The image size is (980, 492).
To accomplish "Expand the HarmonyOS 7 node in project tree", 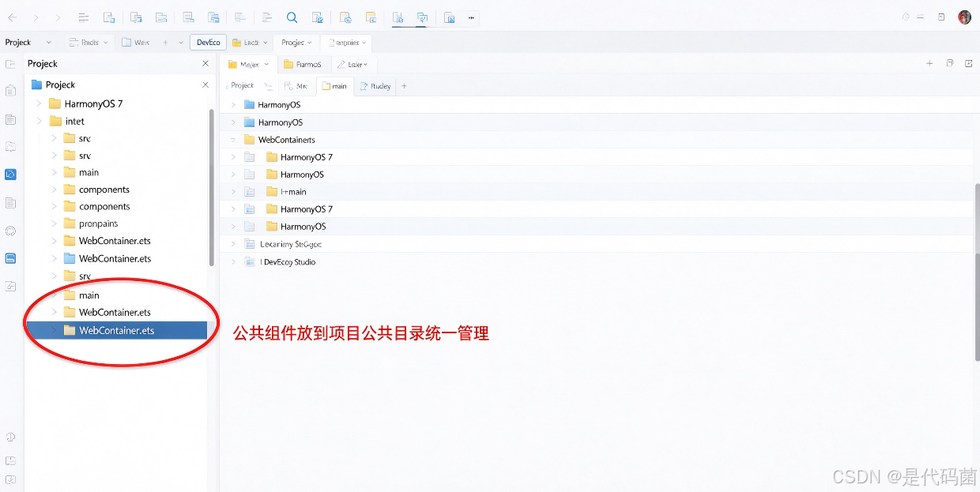I will pyautogui.click(x=39, y=104).
